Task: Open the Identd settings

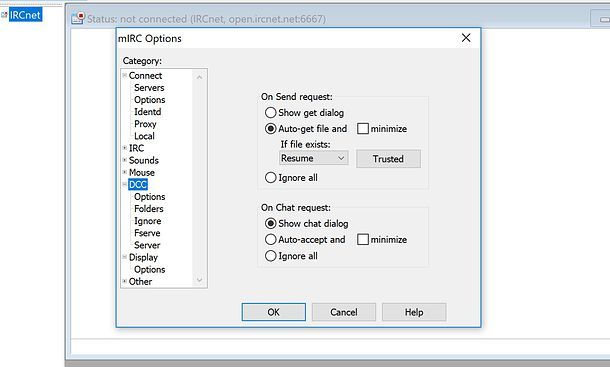Action: 147,112
